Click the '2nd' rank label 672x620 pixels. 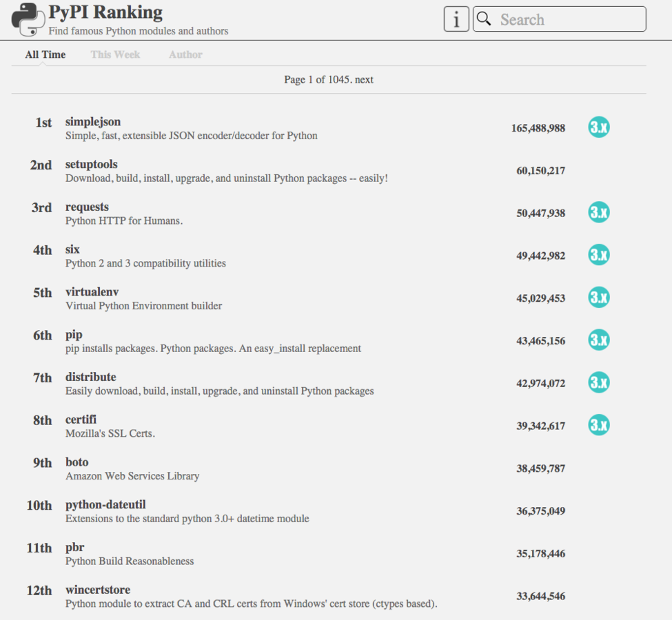click(x=41, y=165)
